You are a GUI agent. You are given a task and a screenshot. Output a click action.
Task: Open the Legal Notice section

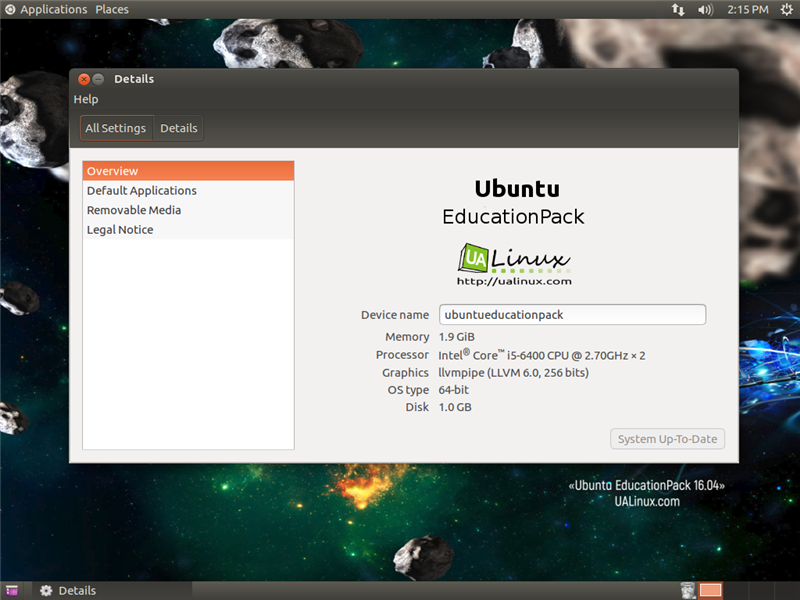tap(188, 230)
